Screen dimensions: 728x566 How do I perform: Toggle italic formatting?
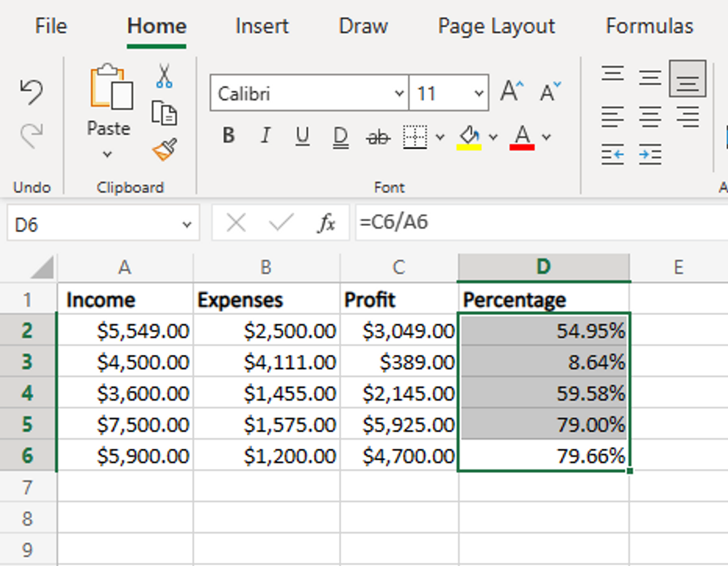265,135
